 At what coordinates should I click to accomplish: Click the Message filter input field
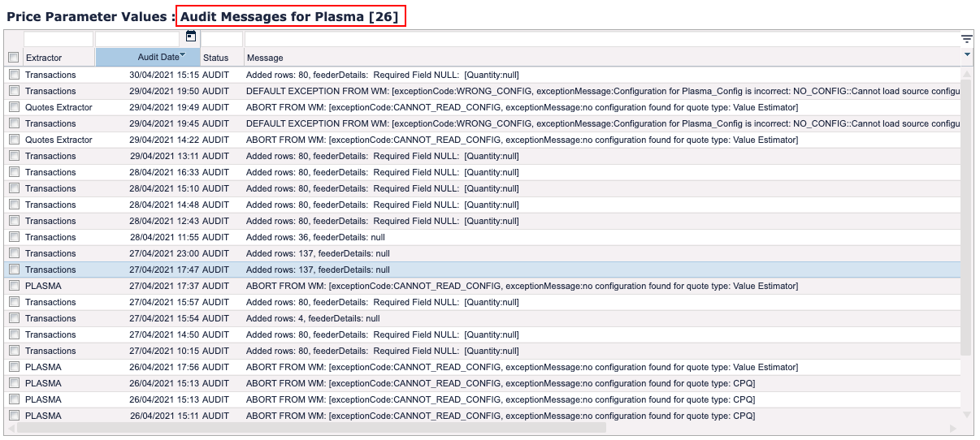click(x=602, y=39)
